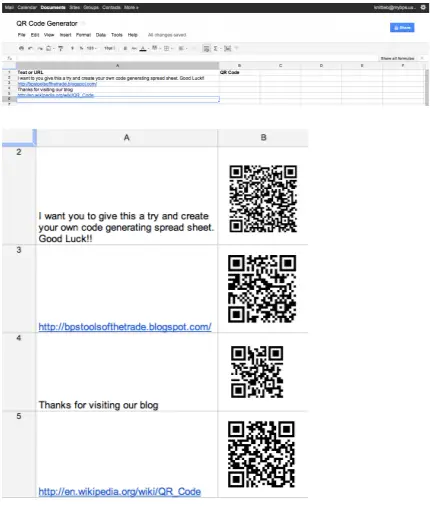Screen dimensions: 430x518
Task: Open Groups from top bar
Action: 91,7
